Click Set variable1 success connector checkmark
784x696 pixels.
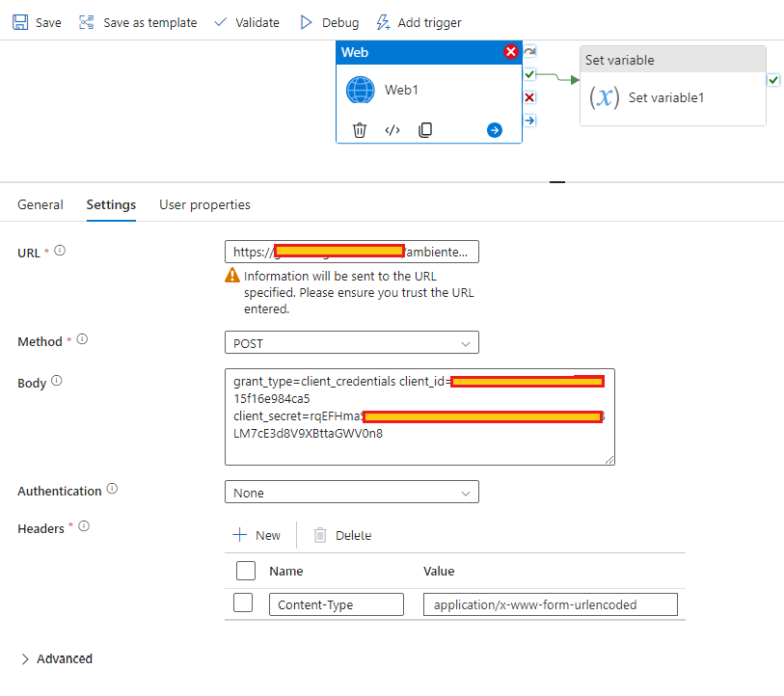(x=773, y=79)
